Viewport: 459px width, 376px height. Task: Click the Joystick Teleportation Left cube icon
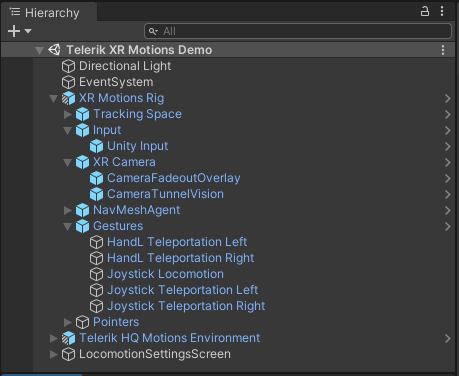[96, 290]
